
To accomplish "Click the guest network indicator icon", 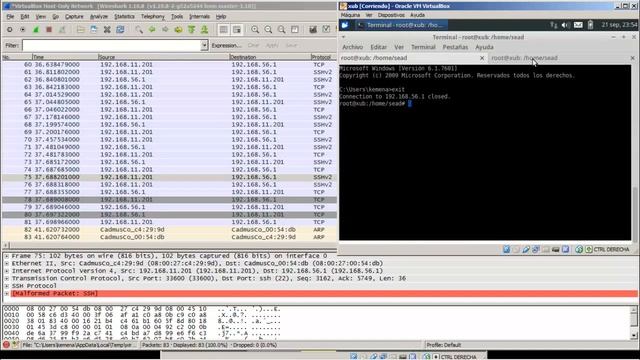I will (553, 25).
